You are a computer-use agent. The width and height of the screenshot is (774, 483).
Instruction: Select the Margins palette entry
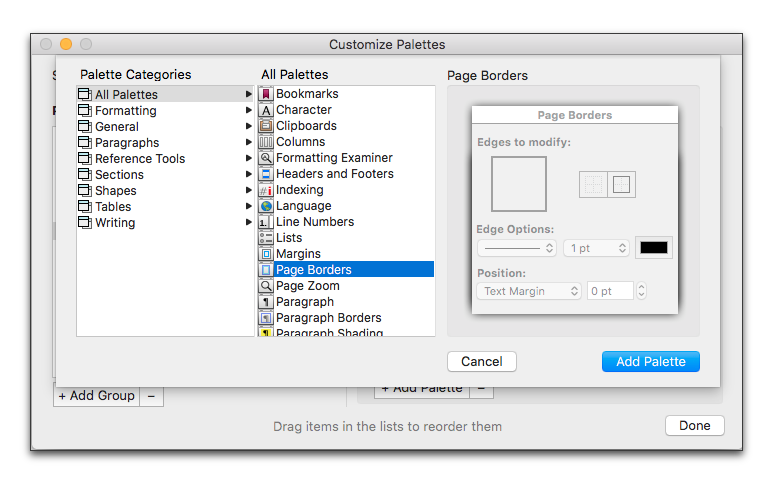[x=346, y=254]
